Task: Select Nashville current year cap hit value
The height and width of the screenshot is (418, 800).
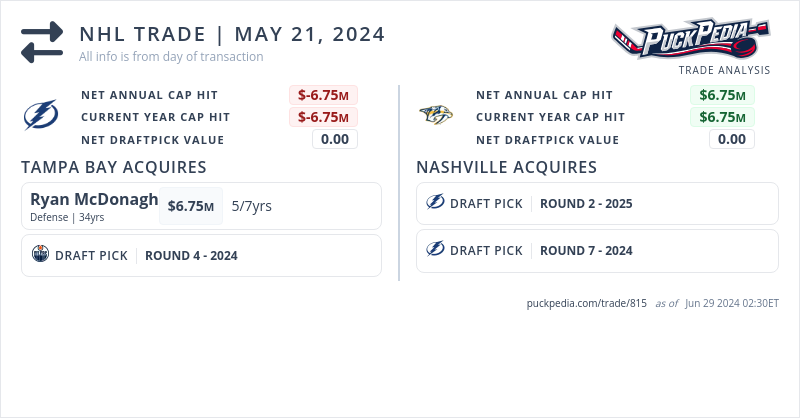Action: (x=722, y=117)
